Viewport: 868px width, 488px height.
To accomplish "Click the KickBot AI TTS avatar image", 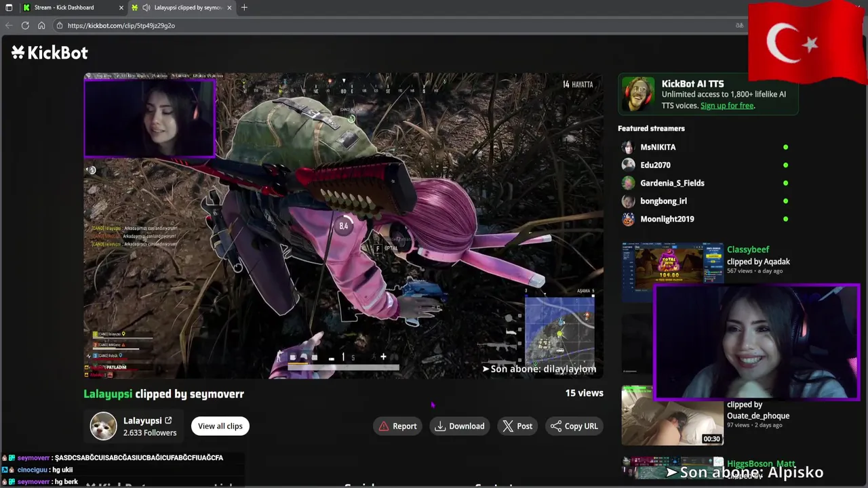I will tap(637, 95).
